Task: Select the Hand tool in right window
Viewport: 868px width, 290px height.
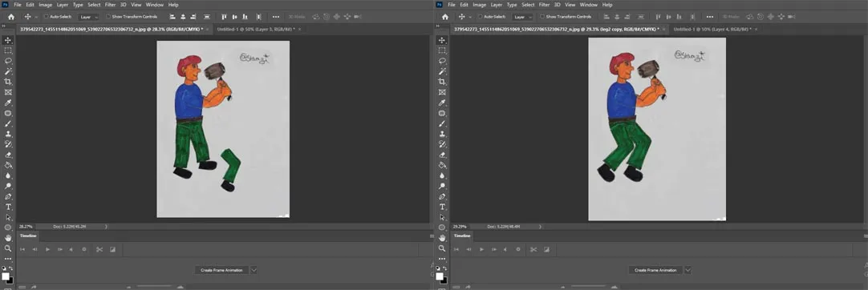Action: tap(442, 238)
